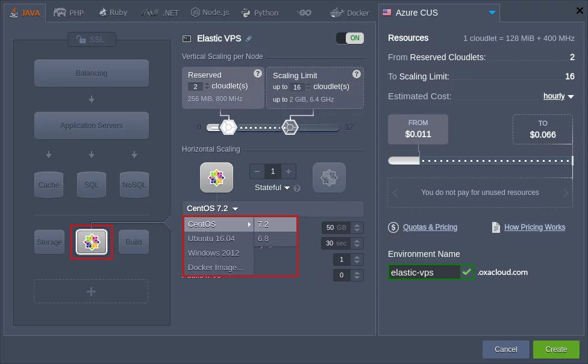Adjust the 50 GB disk limit stepper
The image size is (588, 364).
(357, 227)
